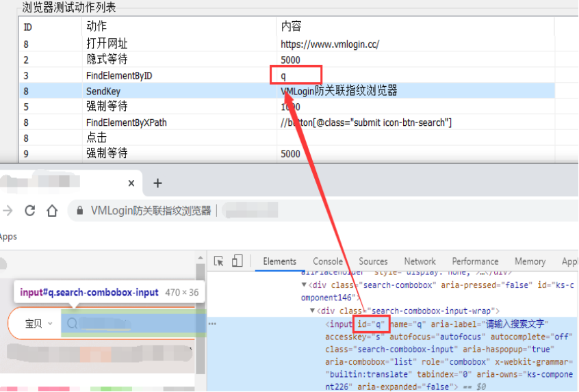Select the 点击 action row
This screenshot has height=392, width=579.
pyautogui.click(x=287, y=138)
